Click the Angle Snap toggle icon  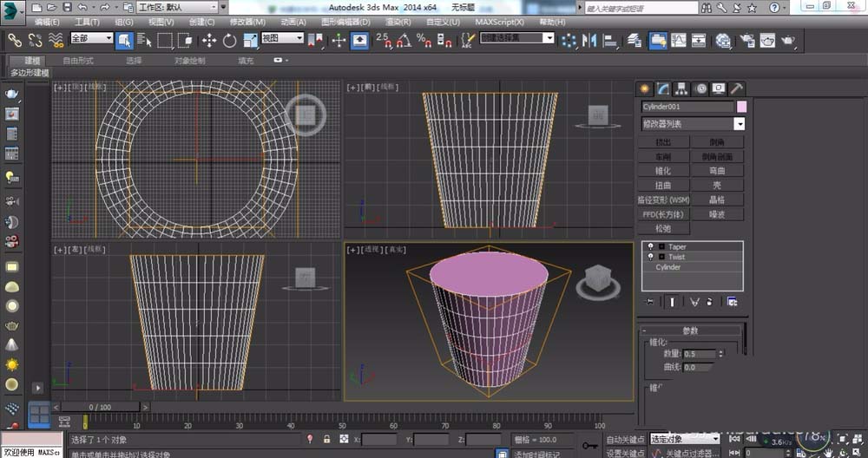tap(404, 40)
